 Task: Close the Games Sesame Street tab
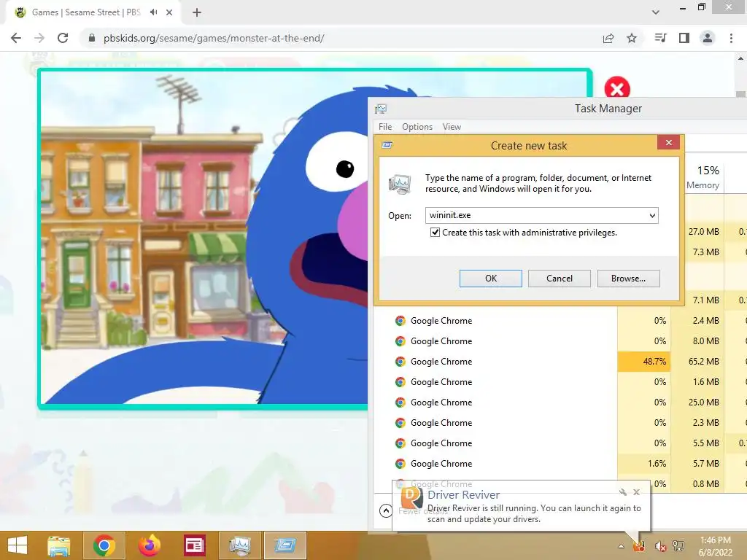(169, 12)
